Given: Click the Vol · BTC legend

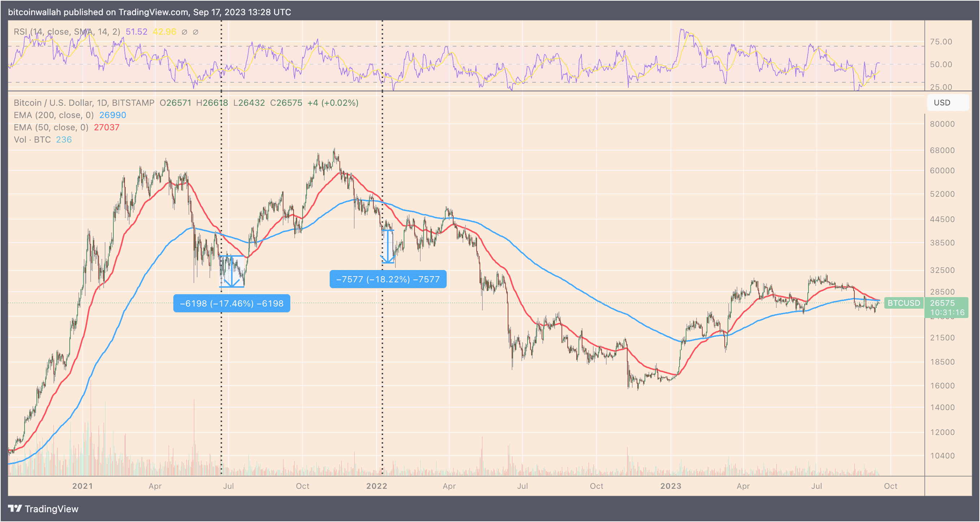Looking at the screenshot, I should [x=32, y=140].
